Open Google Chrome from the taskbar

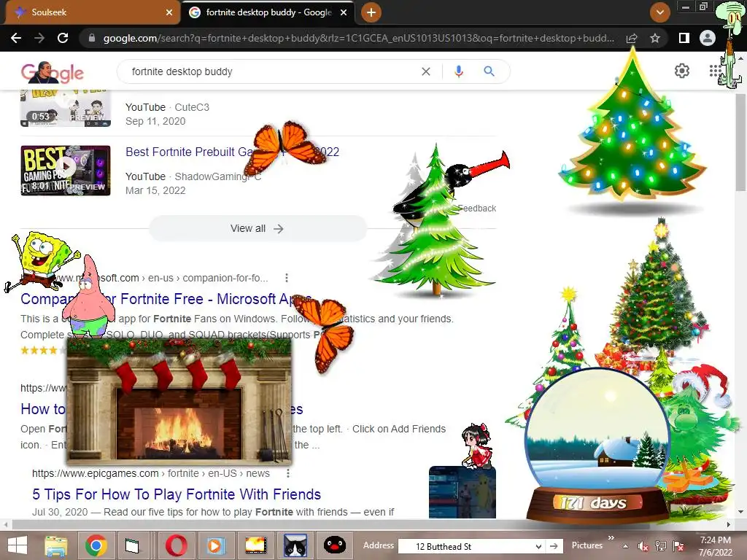(96, 545)
